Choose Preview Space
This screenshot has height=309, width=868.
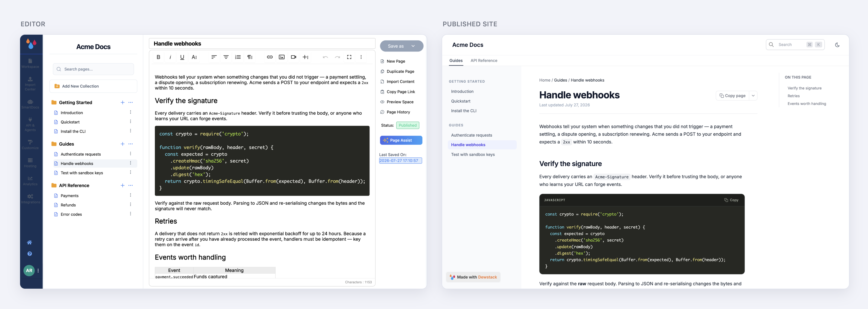[x=397, y=102]
